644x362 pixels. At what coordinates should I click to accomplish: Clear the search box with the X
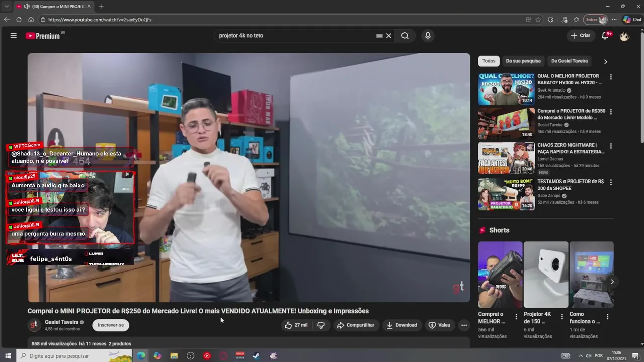coord(389,36)
